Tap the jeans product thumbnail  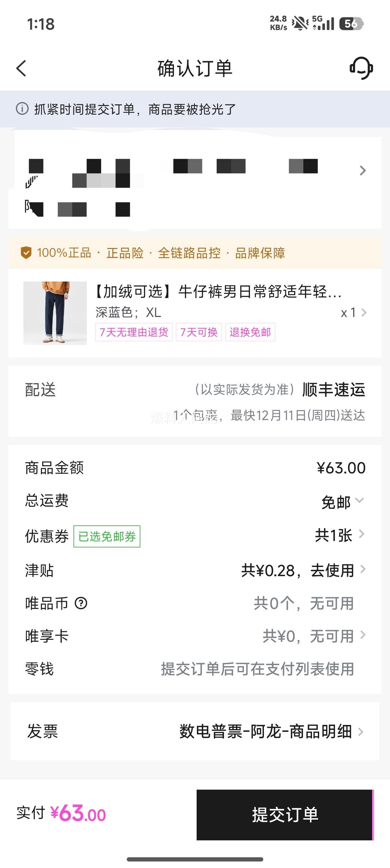[55, 313]
